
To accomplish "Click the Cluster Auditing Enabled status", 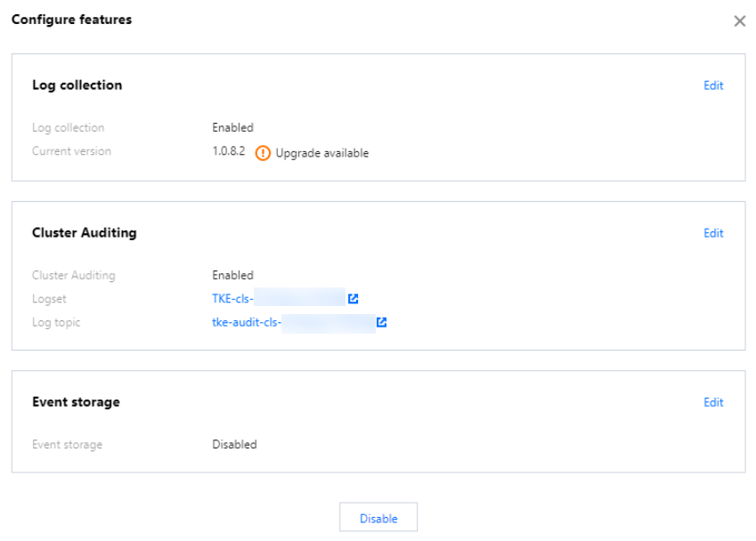I will click(232, 275).
